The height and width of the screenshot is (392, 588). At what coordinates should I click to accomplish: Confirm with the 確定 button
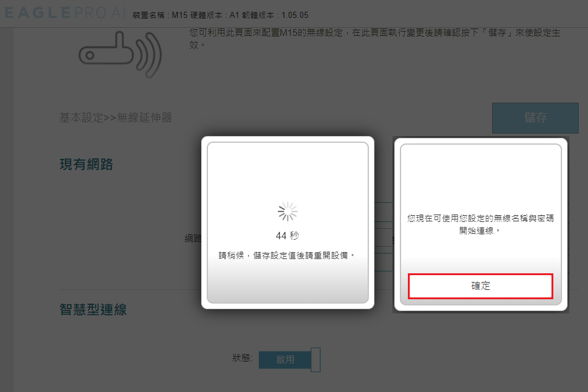(480, 286)
